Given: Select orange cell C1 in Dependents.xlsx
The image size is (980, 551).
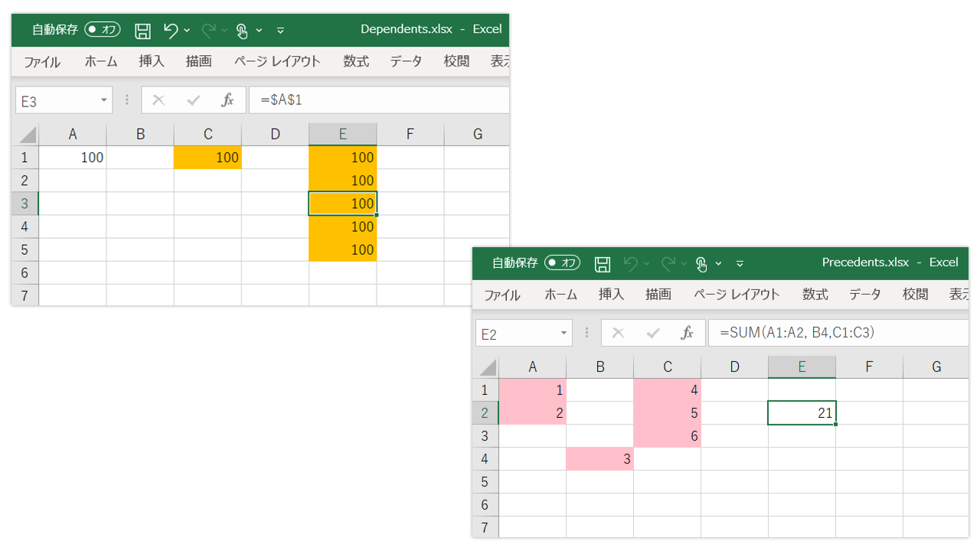Looking at the screenshot, I should (x=207, y=158).
